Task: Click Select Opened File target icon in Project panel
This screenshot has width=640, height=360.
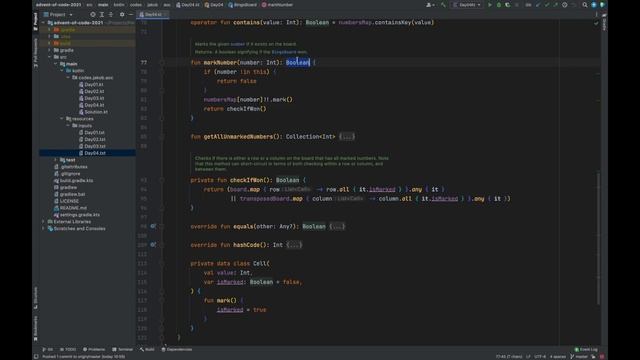Action: point(93,14)
